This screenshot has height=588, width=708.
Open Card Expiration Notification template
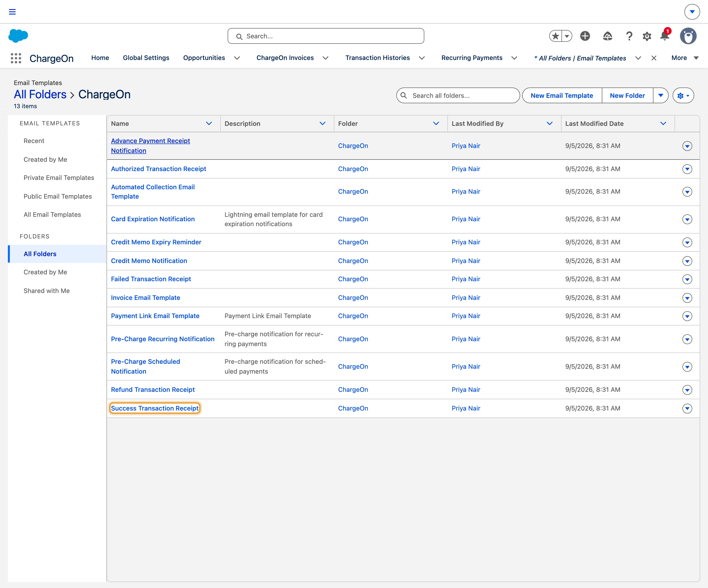[153, 219]
